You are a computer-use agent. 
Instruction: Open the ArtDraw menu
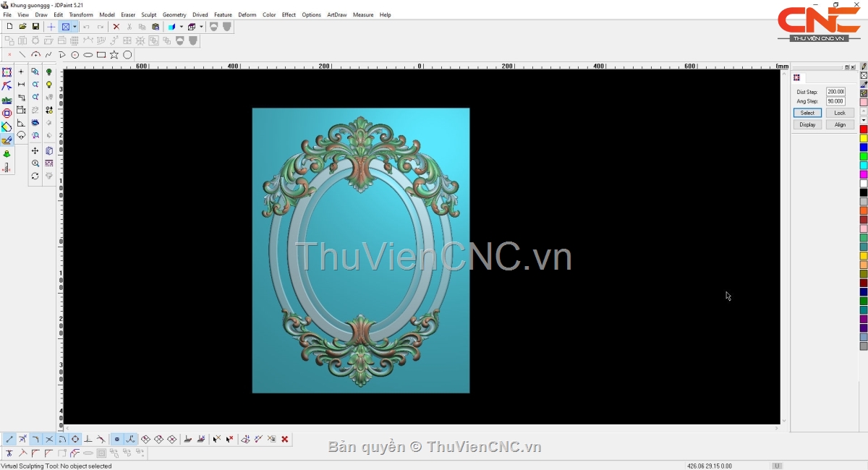pyautogui.click(x=336, y=14)
